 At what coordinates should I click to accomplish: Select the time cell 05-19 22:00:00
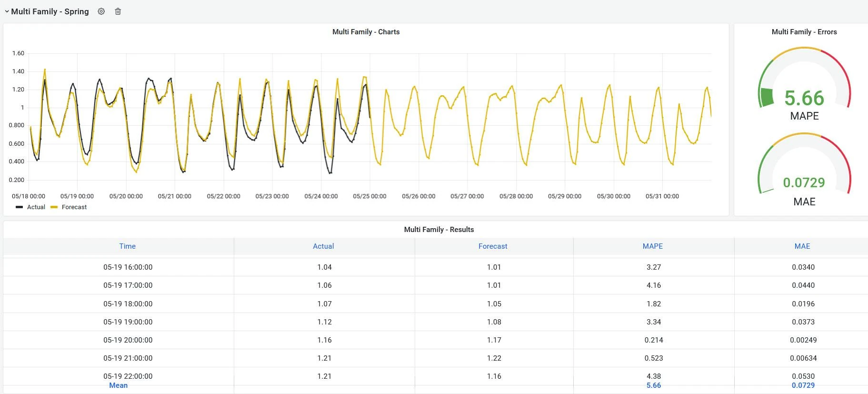pyautogui.click(x=128, y=376)
